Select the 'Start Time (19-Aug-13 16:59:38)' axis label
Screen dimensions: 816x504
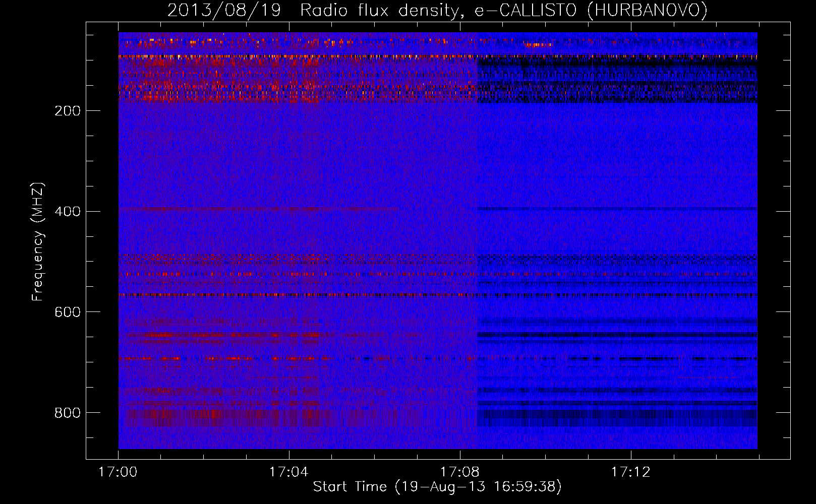tap(437, 487)
